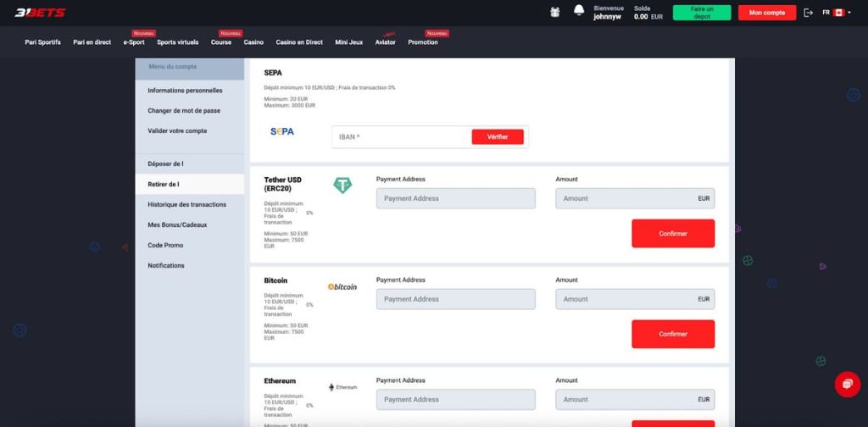868x427 pixels.
Task: Click the Ethereum logo
Action: tap(342, 387)
